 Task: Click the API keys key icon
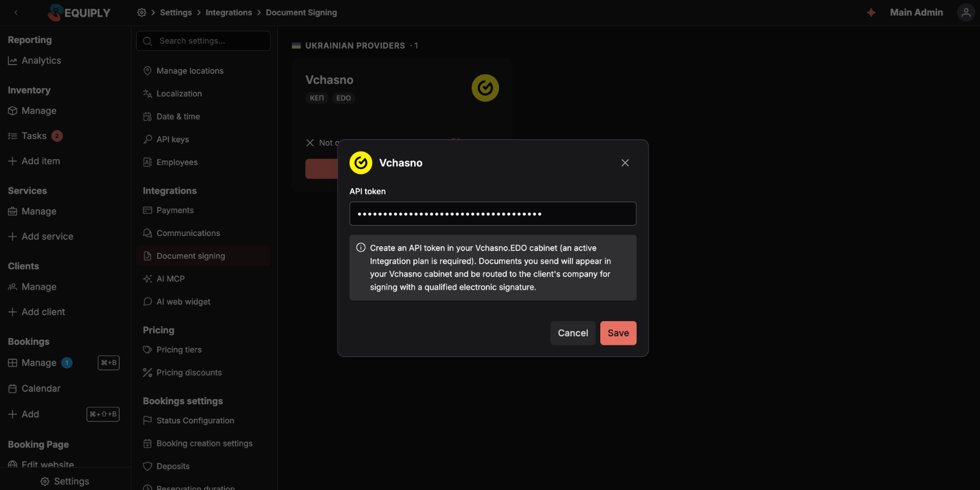148,140
